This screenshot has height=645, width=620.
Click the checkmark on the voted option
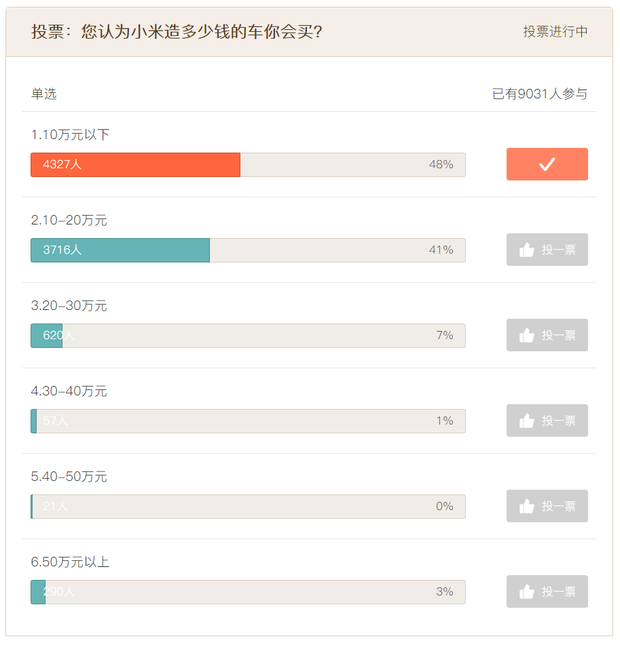coord(547,164)
